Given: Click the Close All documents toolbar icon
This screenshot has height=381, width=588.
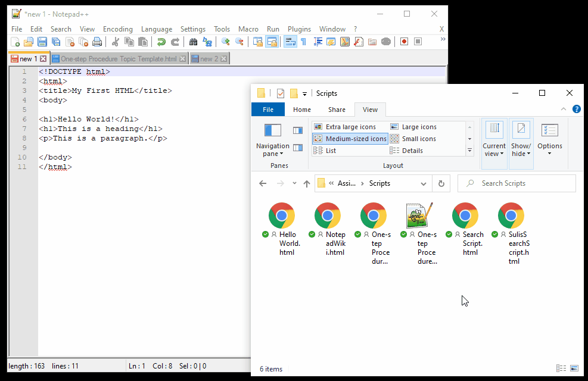Looking at the screenshot, I should tap(83, 42).
